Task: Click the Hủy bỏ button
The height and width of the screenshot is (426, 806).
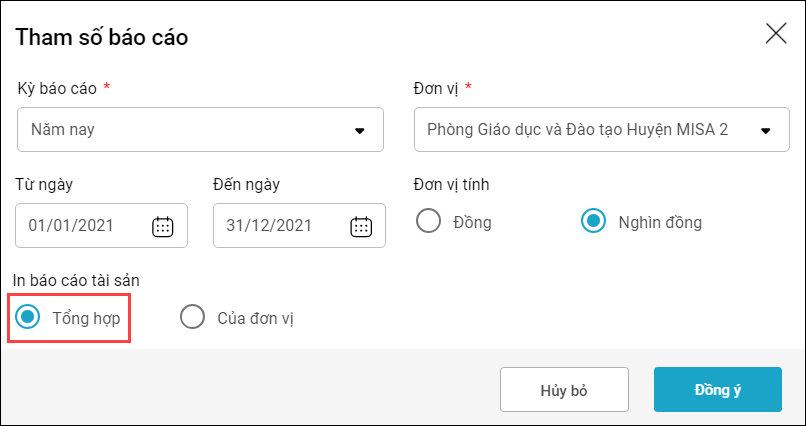Action: pyautogui.click(x=564, y=390)
